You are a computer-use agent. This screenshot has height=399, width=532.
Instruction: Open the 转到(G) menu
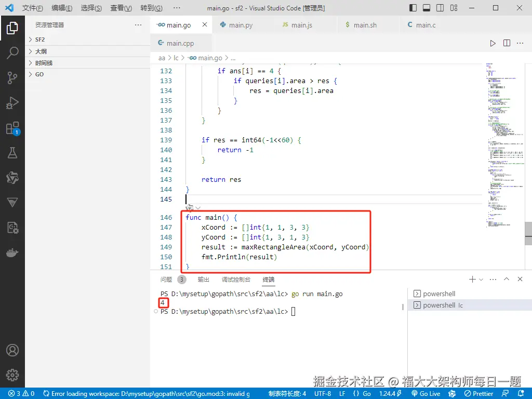point(151,8)
